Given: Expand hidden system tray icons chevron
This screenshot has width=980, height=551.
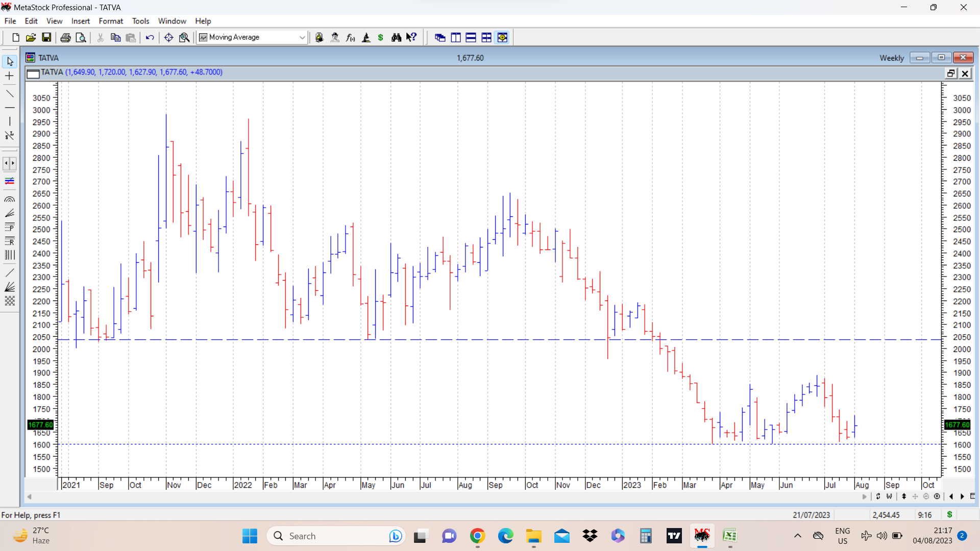Looking at the screenshot, I should click(x=797, y=536).
